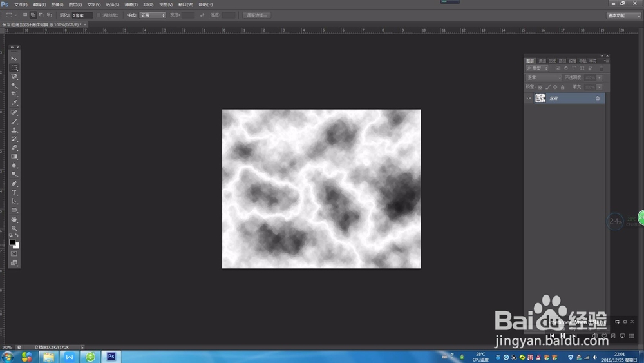Click the background color swatch
This screenshot has height=363, width=644.
click(17, 246)
